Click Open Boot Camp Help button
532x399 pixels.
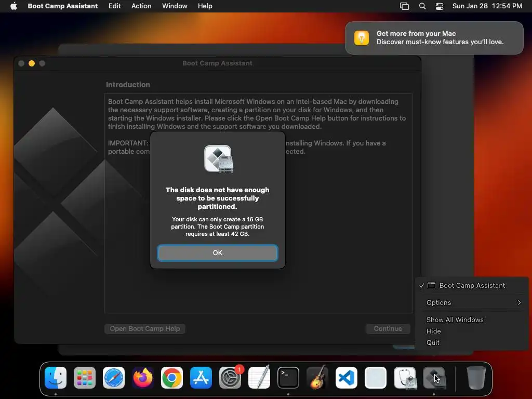click(145, 328)
